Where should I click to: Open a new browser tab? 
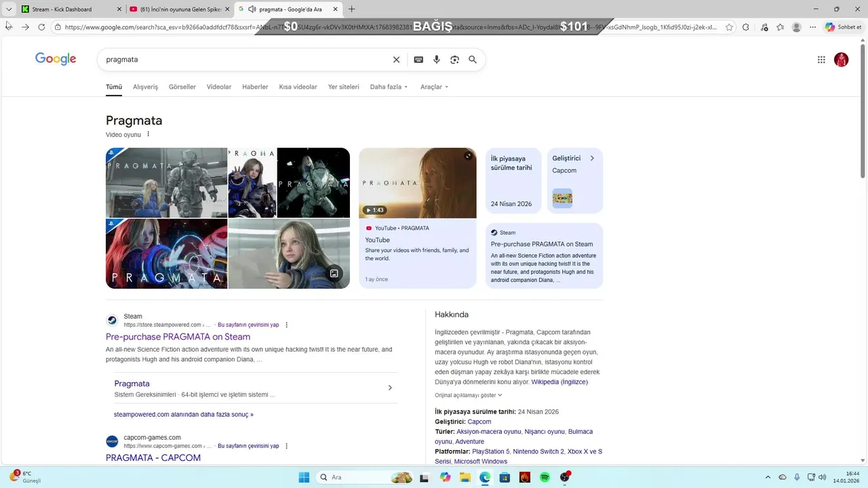tap(351, 9)
